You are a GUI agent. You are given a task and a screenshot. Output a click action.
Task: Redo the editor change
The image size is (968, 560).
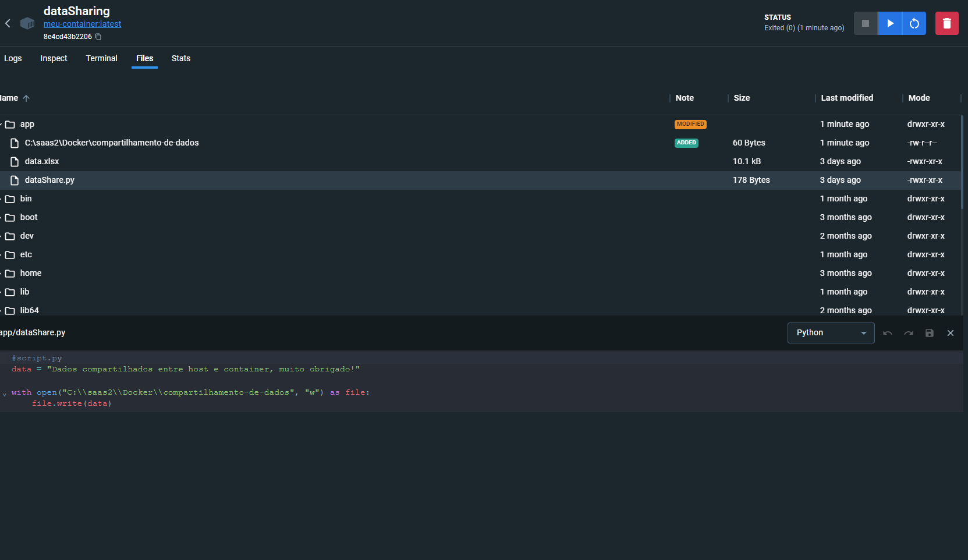click(x=909, y=333)
